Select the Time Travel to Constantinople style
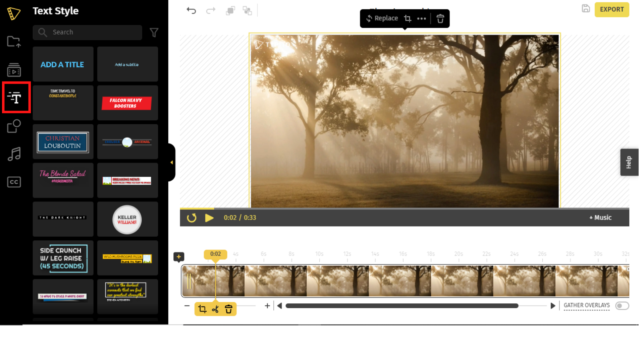Image resolution: width=644 pixels, height=362 pixels. tap(63, 103)
